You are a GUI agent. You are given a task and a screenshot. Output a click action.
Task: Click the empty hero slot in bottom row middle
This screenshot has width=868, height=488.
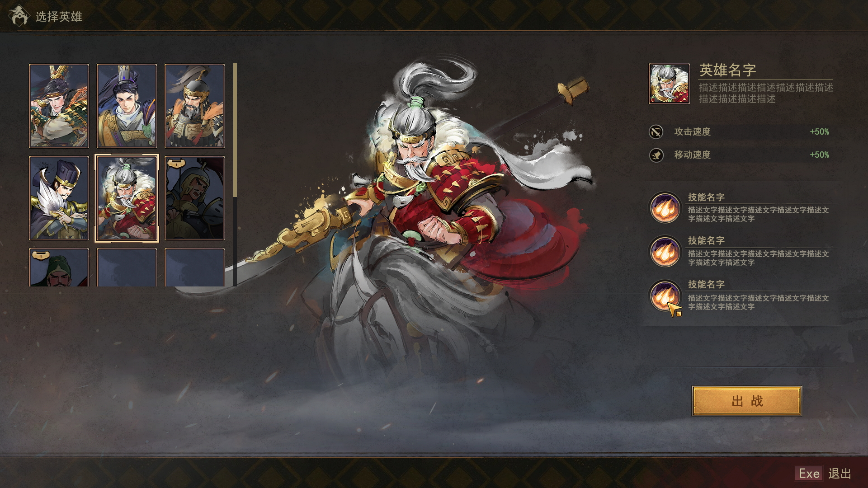pyautogui.click(x=127, y=267)
